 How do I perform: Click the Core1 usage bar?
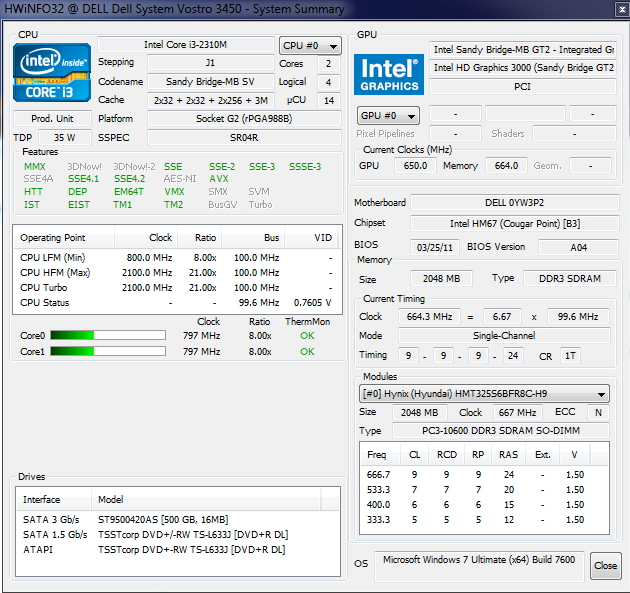coord(108,351)
